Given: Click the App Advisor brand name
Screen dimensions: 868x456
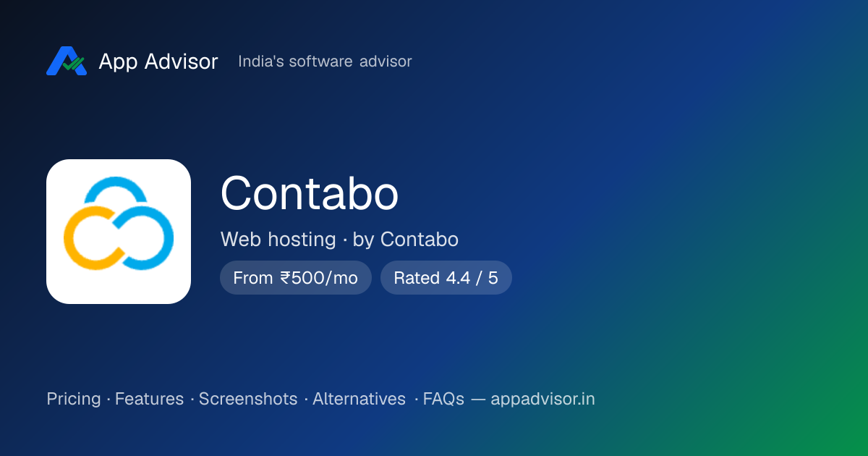Looking at the screenshot, I should 158,62.
